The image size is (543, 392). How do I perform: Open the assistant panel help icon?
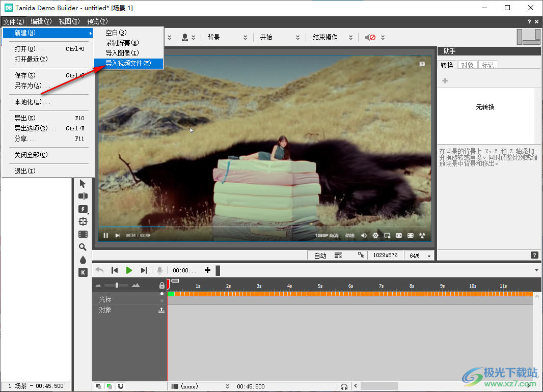click(x=534, y=255)
